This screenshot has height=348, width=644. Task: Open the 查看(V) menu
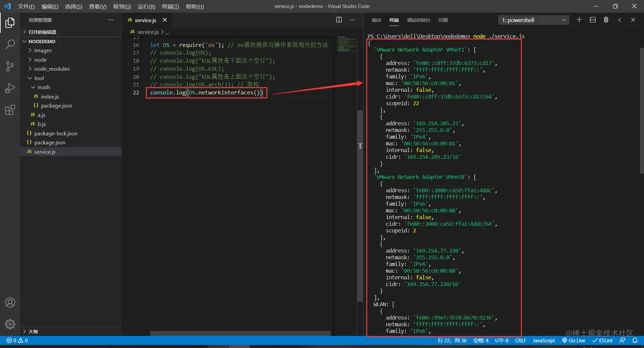(98, 6)
